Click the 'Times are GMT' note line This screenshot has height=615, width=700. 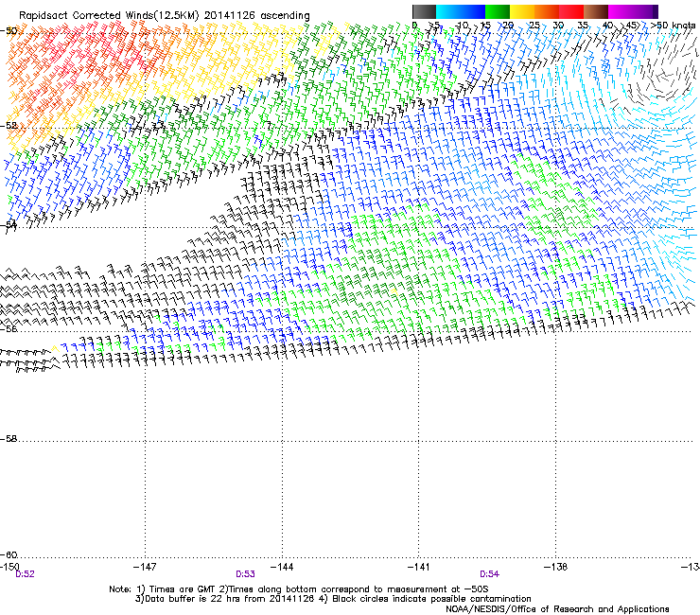pos(299,589)
